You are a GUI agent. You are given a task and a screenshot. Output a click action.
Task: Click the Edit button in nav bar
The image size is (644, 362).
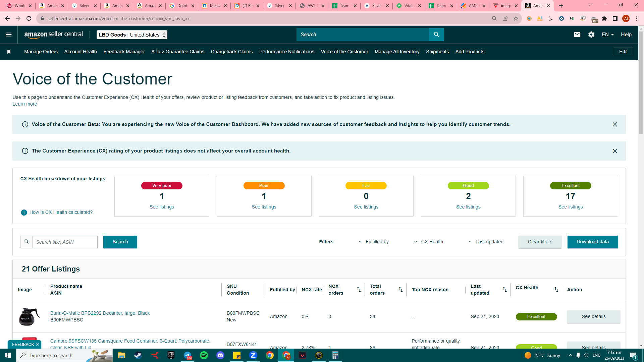click(x=623, y=52)
